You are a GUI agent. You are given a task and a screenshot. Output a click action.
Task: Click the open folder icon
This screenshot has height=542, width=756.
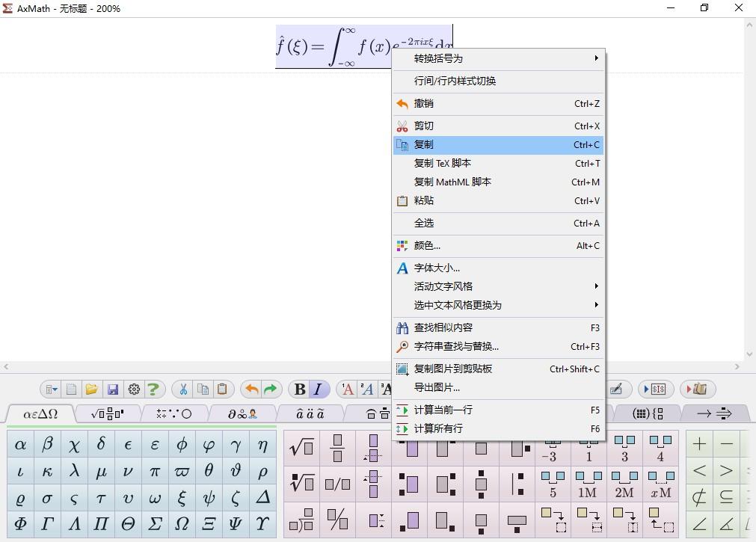click(x=92, y=389)
